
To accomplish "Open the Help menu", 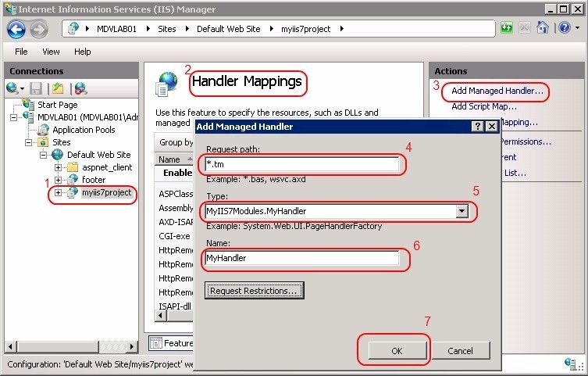I will click(83, 52).
